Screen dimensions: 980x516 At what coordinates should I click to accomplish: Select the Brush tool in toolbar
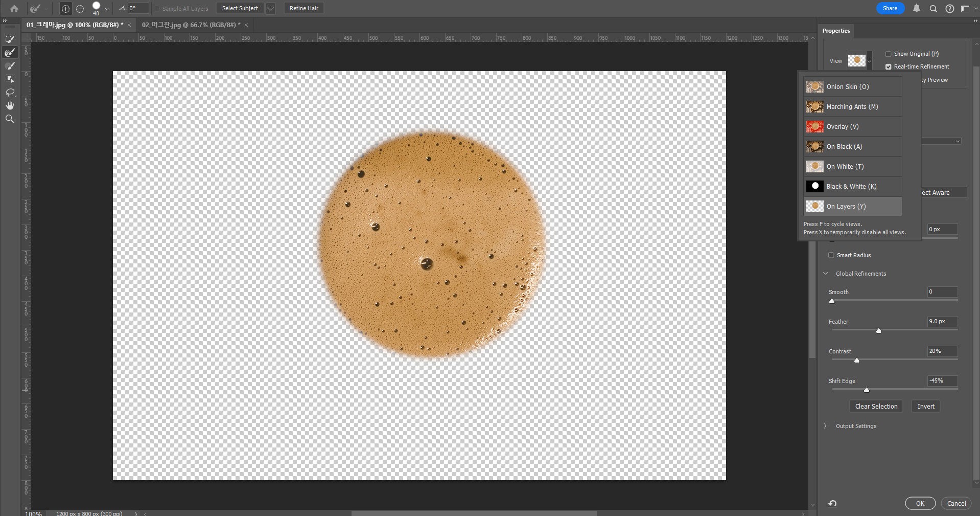pos(10,65)
